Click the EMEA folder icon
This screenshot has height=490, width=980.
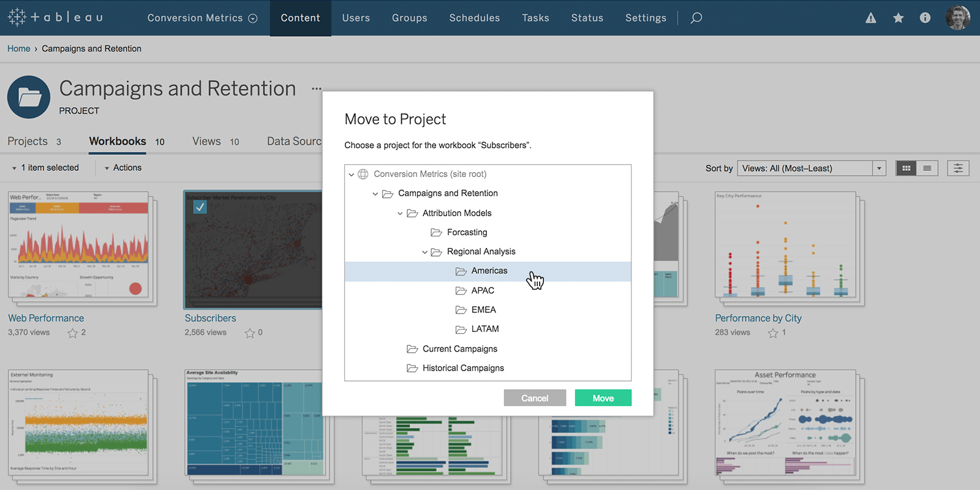[x=461, y=310]
